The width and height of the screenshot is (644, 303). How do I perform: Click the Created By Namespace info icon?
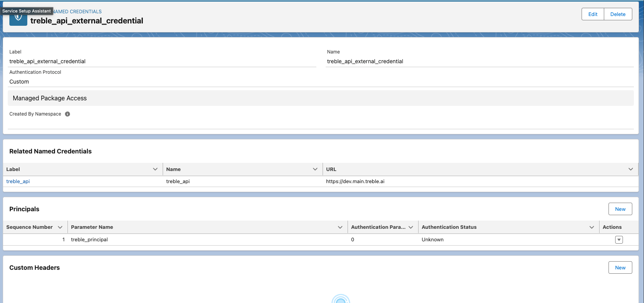[67, 114]
